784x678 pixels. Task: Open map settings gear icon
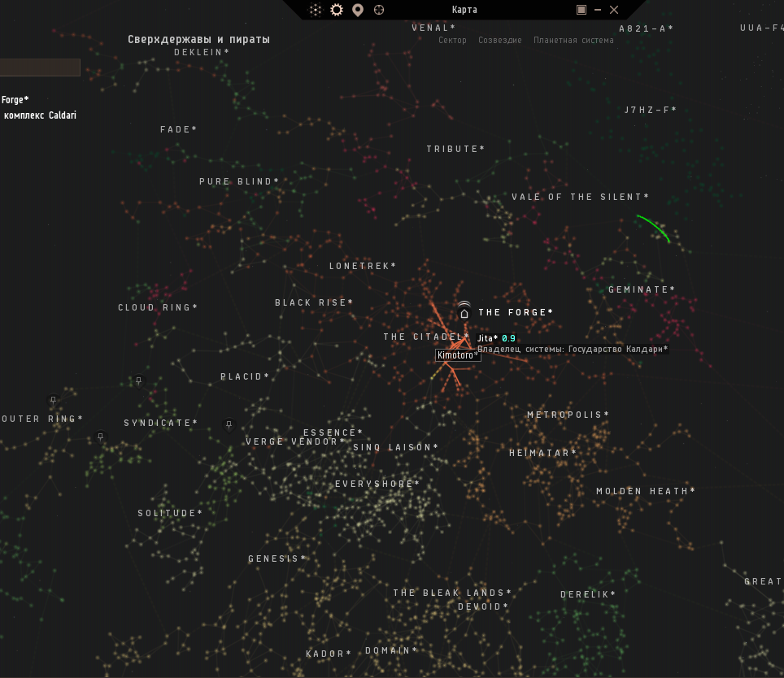tap(337, 10)
